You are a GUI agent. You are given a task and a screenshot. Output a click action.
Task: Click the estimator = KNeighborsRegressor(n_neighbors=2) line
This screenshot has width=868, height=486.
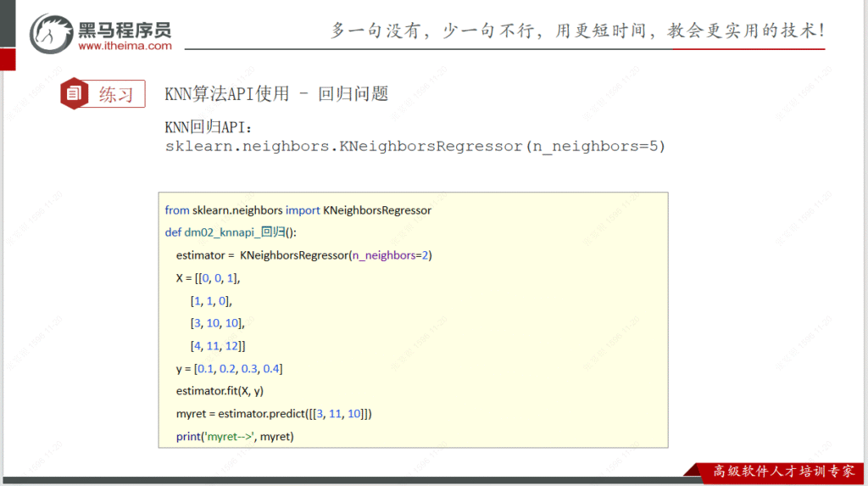(304, 255)
